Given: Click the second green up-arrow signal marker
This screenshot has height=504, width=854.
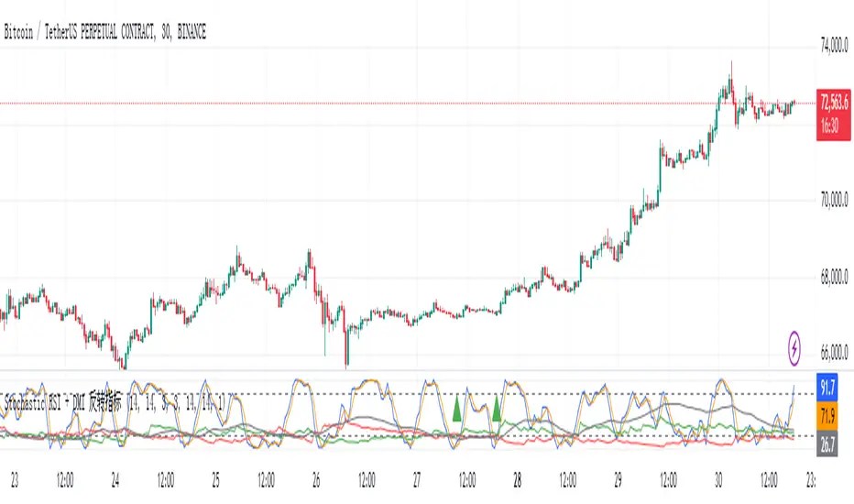Looking at the screenshot, I should tap(497, 409).
